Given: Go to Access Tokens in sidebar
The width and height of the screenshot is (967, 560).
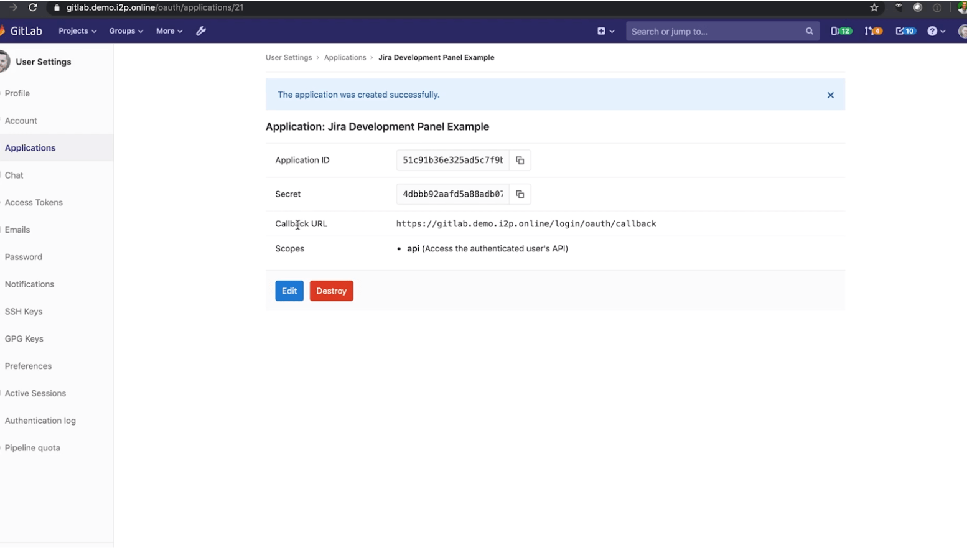Looking at the screenshot, I should click(34, 202).
